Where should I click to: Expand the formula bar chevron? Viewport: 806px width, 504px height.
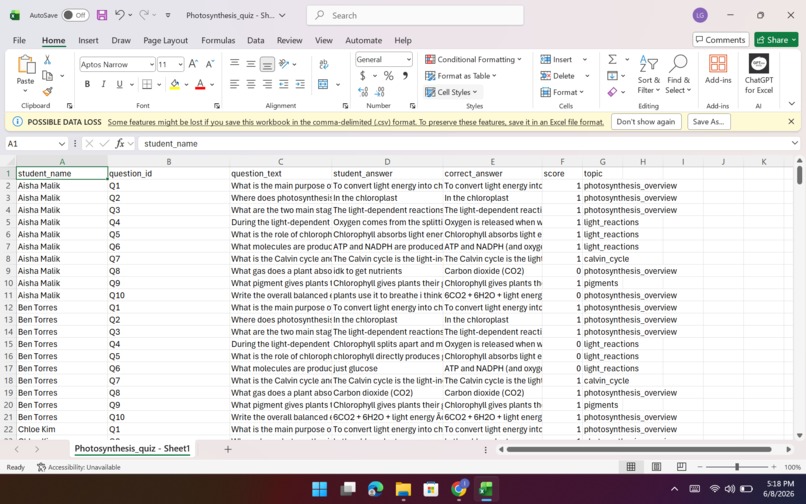point(795,143)
